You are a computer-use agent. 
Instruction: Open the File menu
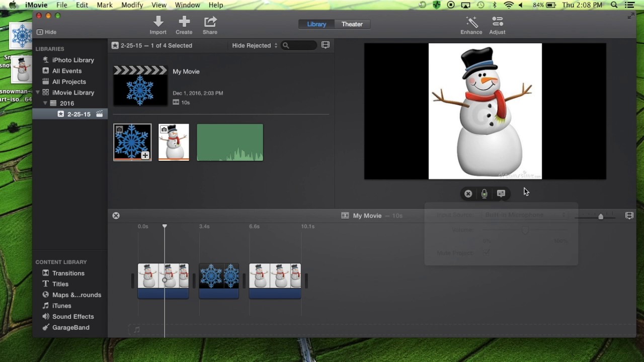coord(62,5)
